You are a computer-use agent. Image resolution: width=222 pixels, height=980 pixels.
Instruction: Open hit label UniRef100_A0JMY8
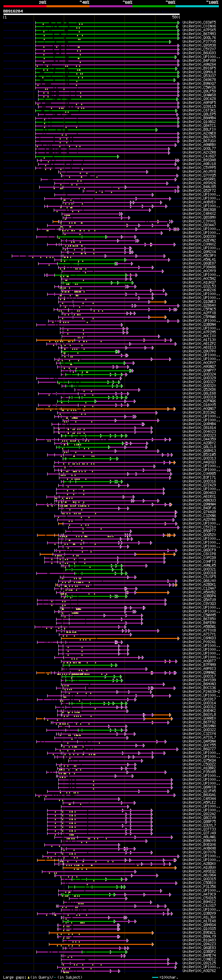pos(199,172)
